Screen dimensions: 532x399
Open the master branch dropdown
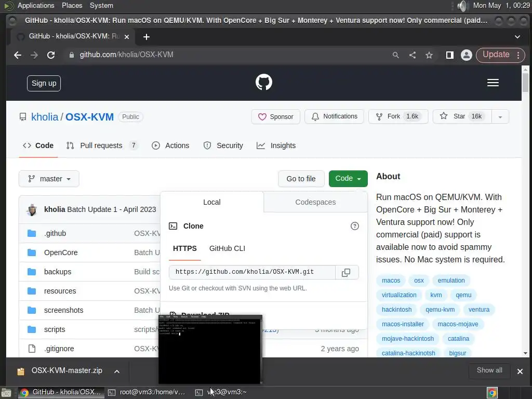[x=49, y=179]
